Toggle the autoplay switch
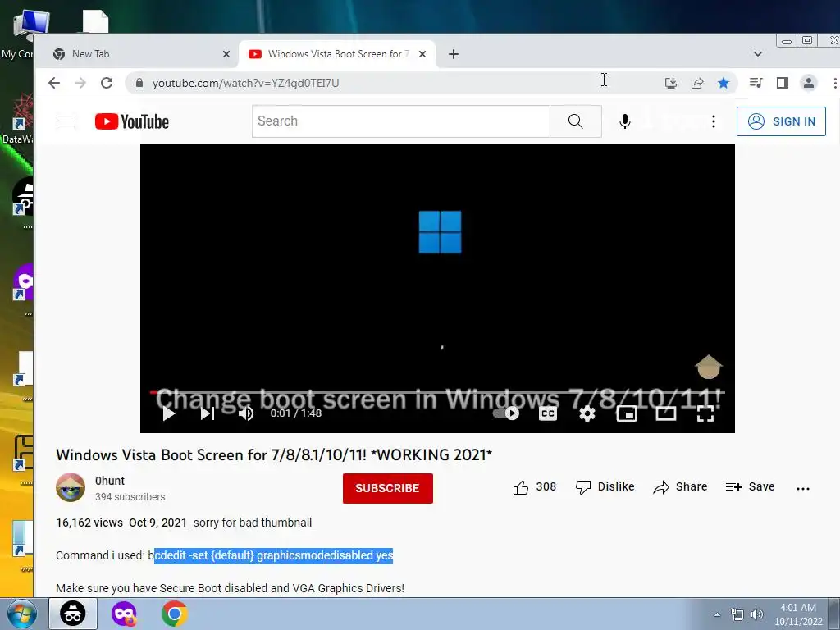840x630 pixels. point(506,413)
